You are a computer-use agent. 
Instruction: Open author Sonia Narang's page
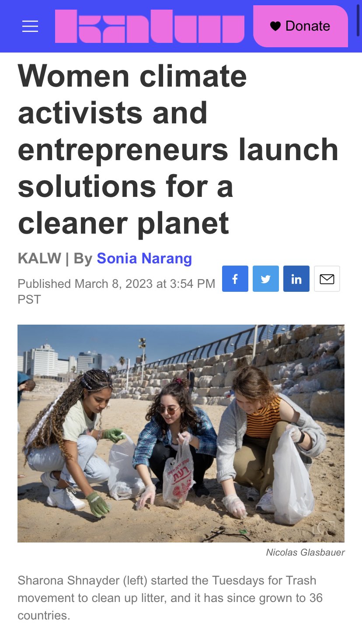[144, 258]
